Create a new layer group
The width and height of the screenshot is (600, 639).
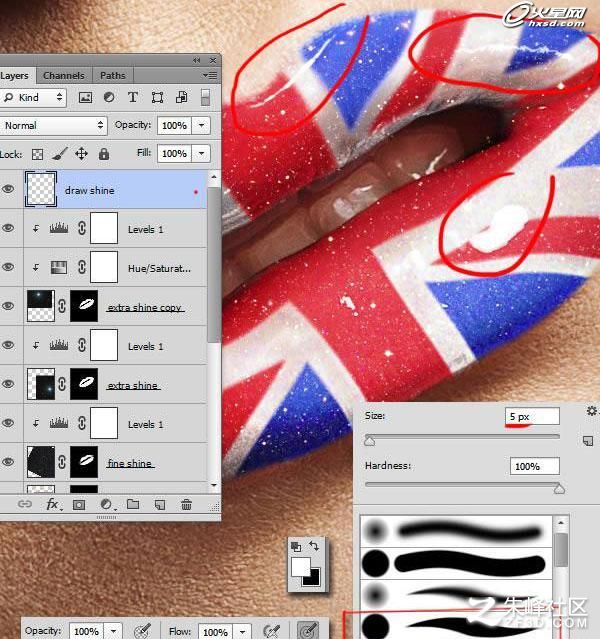click(133, 504)
